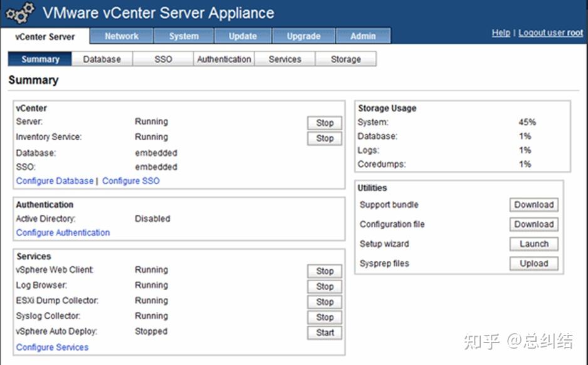Go to the Upgrade tab
This screenshot has height=365, width=588.
(x=303, y=36)
